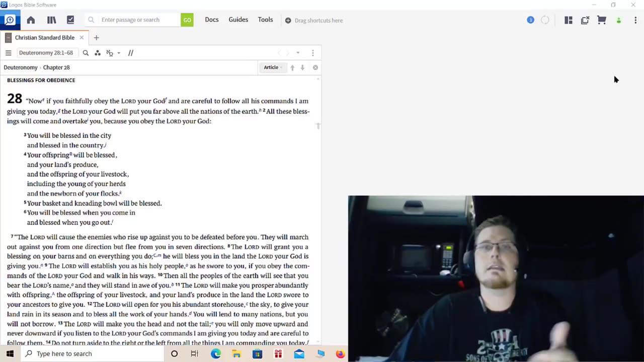This screenshot has height=362, width=644.
Task: Launch Microsoft Edge from taskbar
Action: click(216, 353)
